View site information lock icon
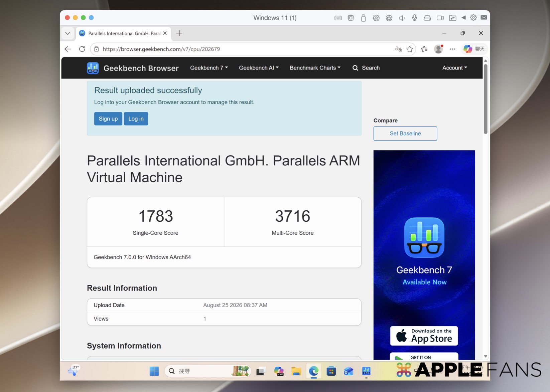Image resolution: width=550 pixels, height=392 pixels. pos(96,49)
